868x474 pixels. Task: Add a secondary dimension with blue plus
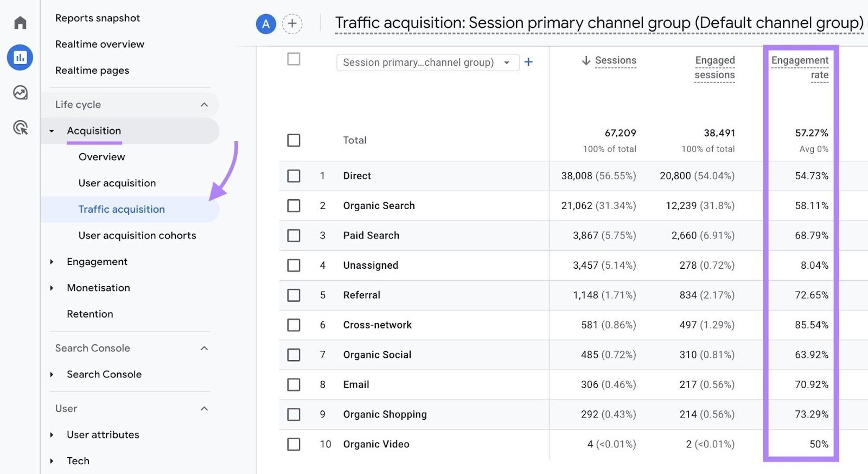(528, 62)
